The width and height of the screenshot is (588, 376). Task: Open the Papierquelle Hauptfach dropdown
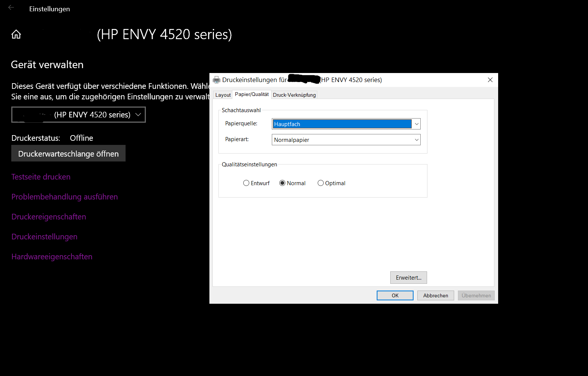346,124
